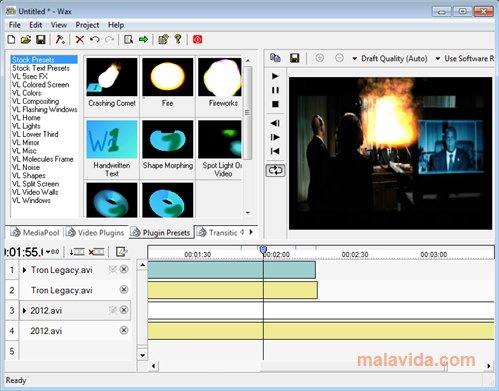Click the delete track icon with the red X
Image resolution: width=499 pixels, height=391 pixels.
tap(96, 252)
